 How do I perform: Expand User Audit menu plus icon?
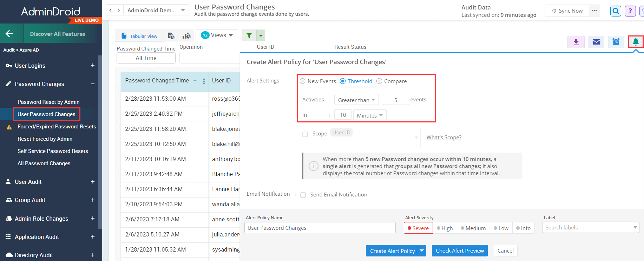point(93,182)
